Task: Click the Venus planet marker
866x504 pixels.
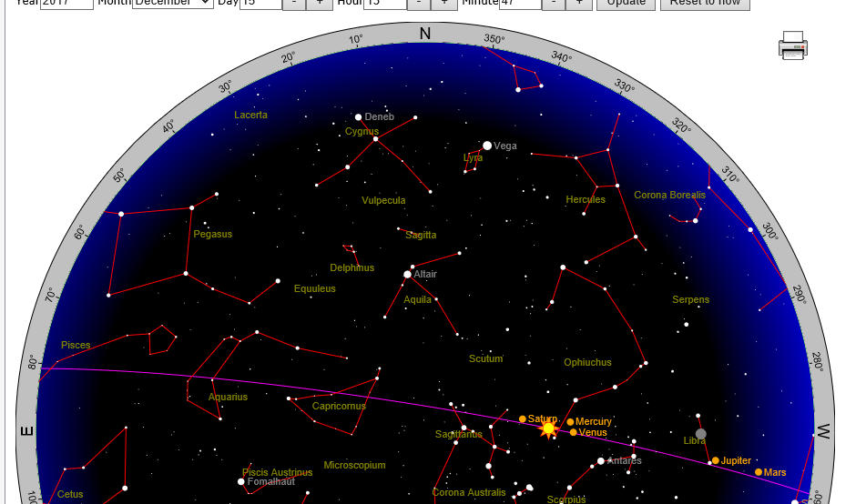Action: pos(573,432)
